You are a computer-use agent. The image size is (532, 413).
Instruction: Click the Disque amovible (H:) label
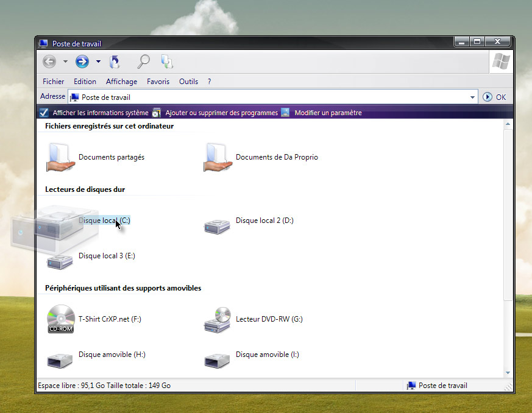pos(112,355)
